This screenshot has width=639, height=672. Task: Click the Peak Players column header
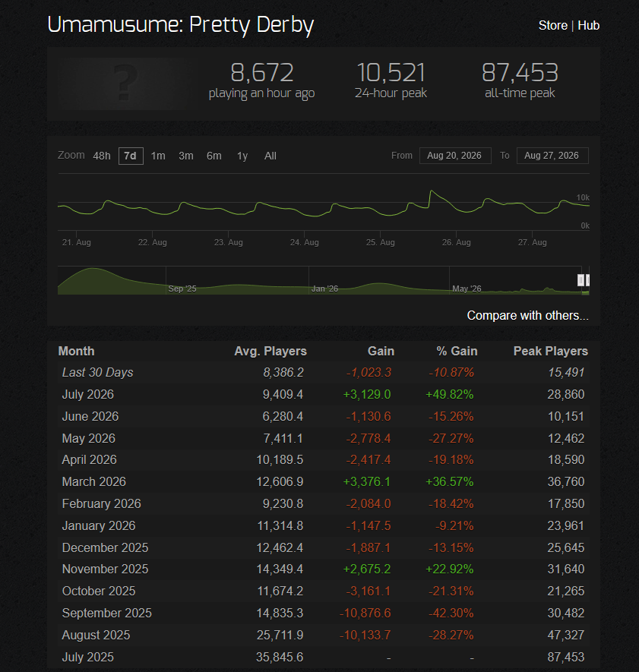click(551, 351)
